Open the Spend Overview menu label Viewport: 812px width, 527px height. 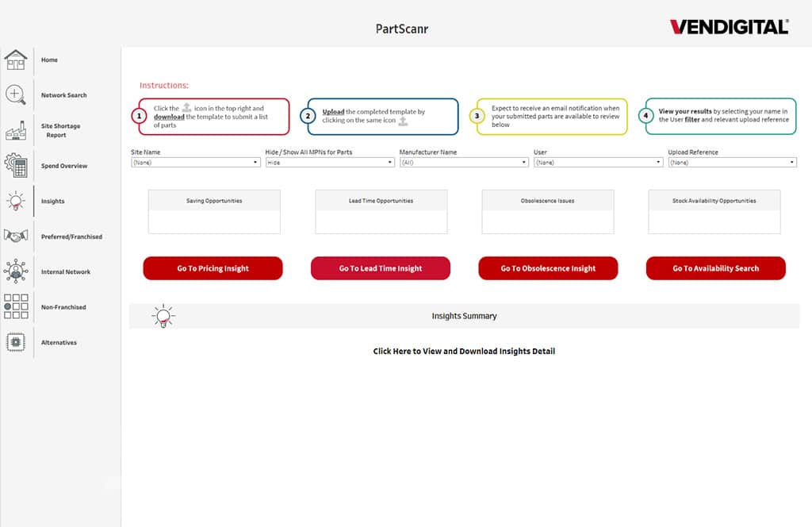[64, 166]
